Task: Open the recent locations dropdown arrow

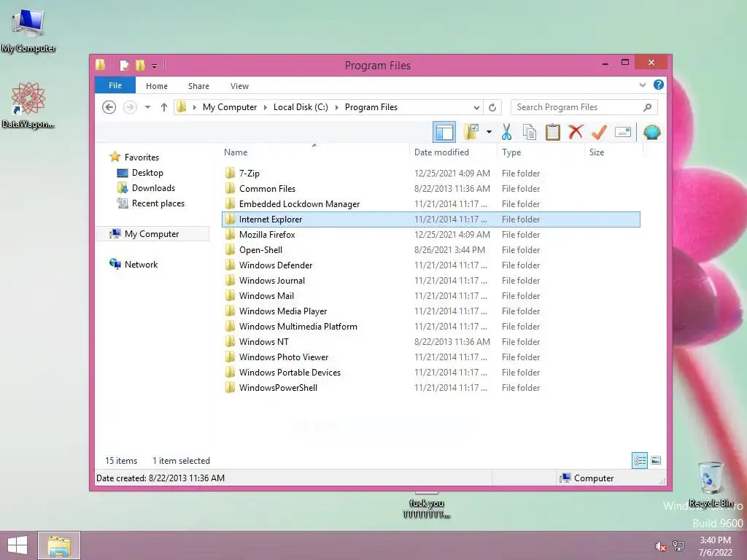Action: 147,107
